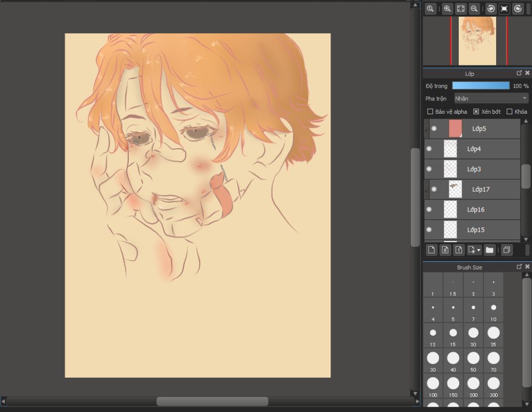Open the Pha trộn blend mode dropdown
The image size is (532, 412).
[x=491, y=98]
